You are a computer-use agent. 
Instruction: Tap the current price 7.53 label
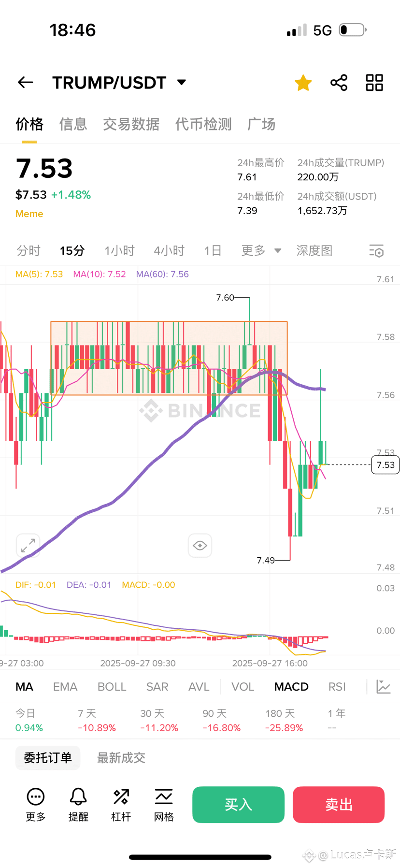(386, 465)
